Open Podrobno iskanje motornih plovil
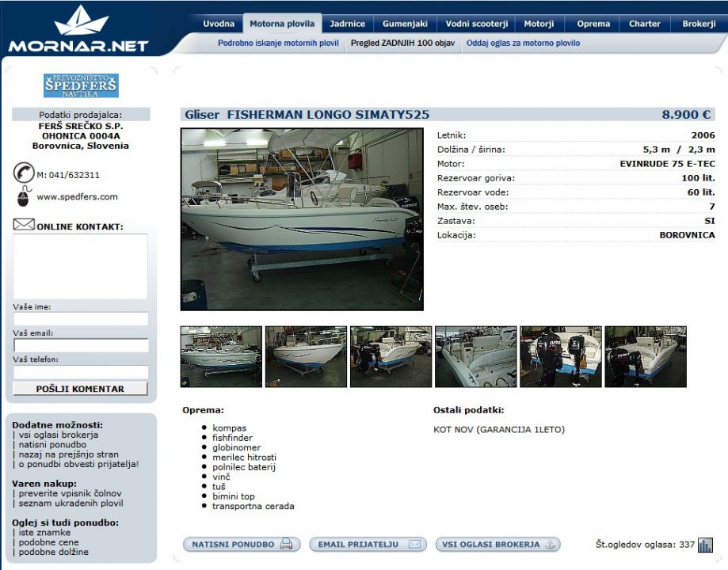This screenshot has width=728, height=570. point(278,44)
